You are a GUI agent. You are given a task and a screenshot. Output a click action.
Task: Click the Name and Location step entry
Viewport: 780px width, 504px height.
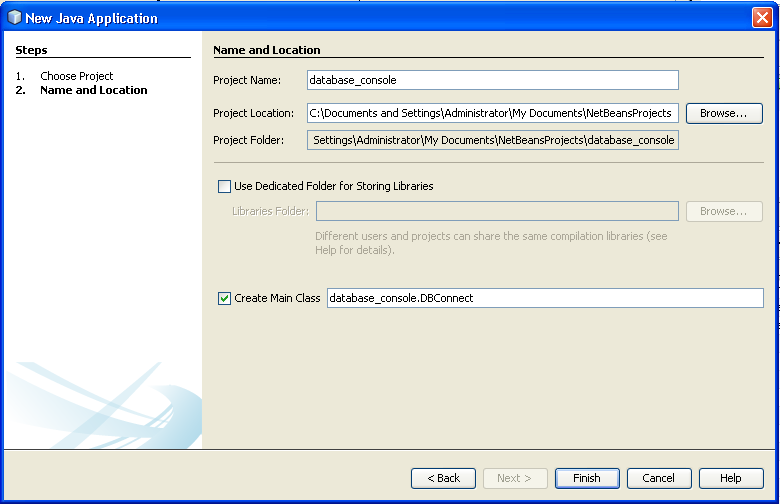pos(94,90)
